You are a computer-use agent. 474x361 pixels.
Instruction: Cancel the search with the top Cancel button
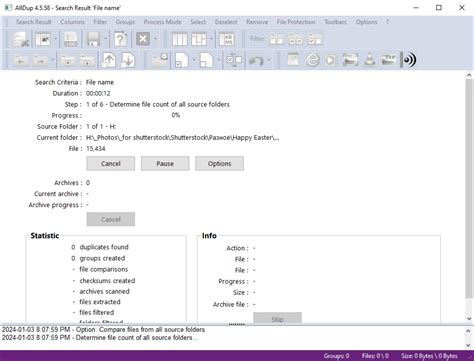(111, 164)
